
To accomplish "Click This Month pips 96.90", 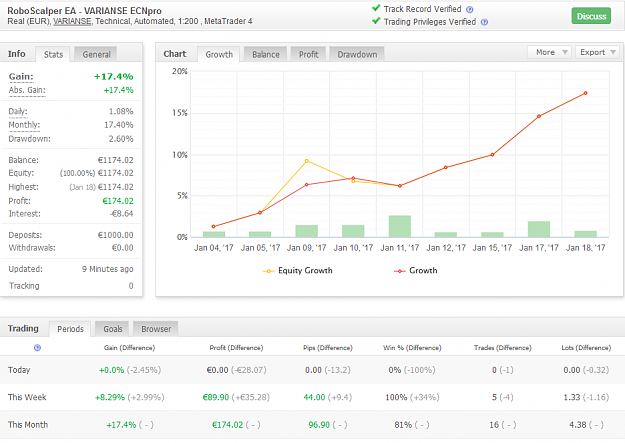I will click(319, 425).
